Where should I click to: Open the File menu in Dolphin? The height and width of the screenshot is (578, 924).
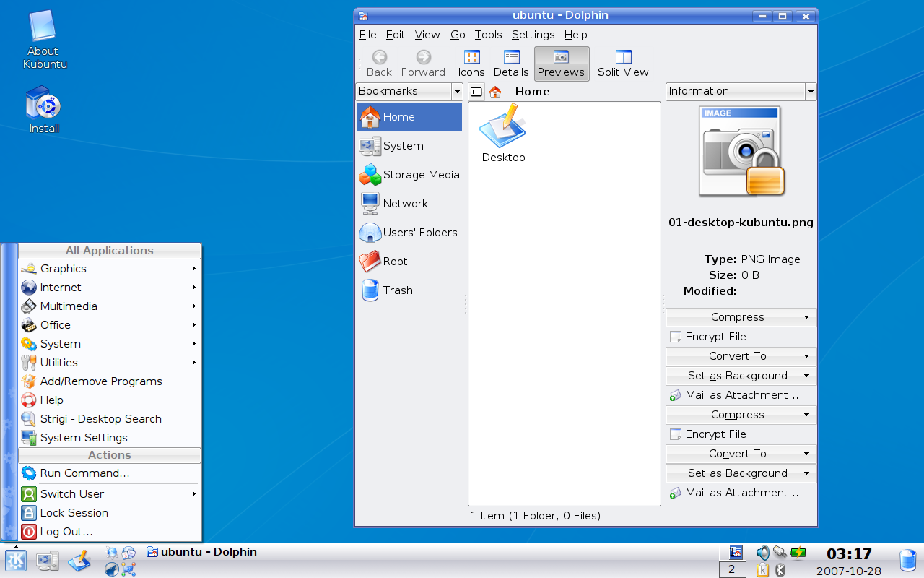coord(367,35)
